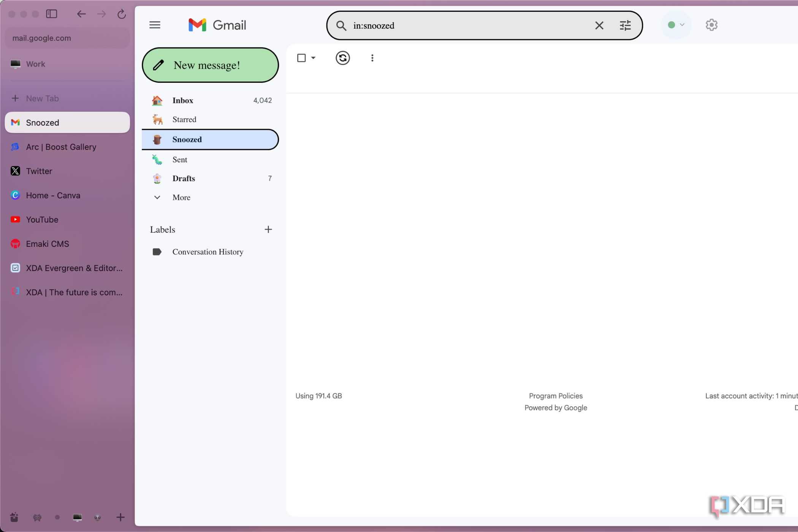This screenshot has width=798, height=532.
Task: Toggle Arc sidebar visibility icon
Action: click(52, 14)
